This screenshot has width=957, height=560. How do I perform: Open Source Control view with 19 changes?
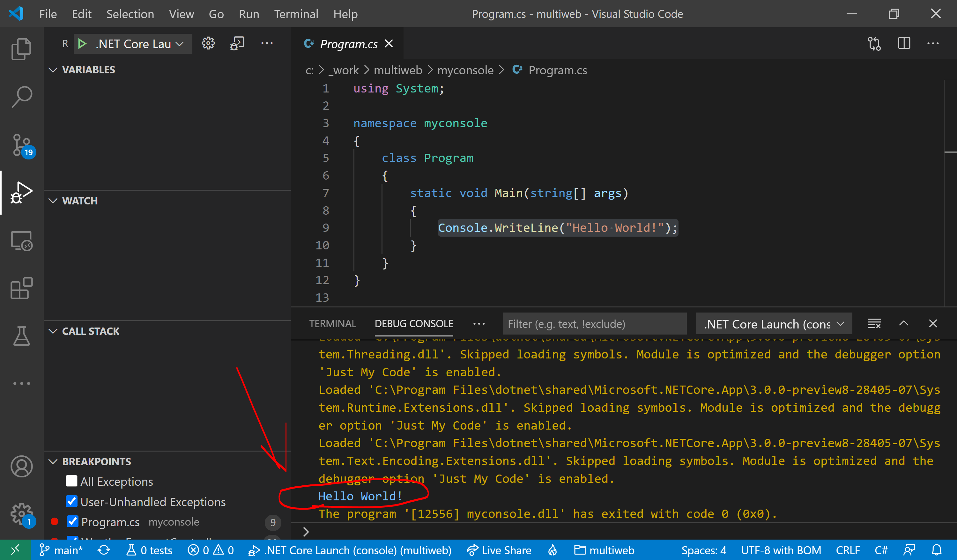pos(22,145)
